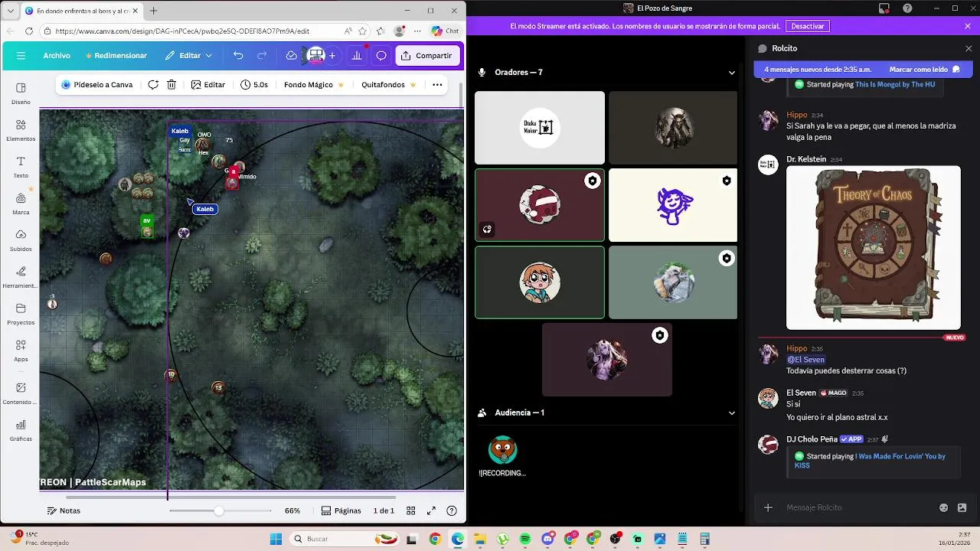Click the Compartir share button
The height and width of the screenshot is (551, 980).
click(427, 56)
